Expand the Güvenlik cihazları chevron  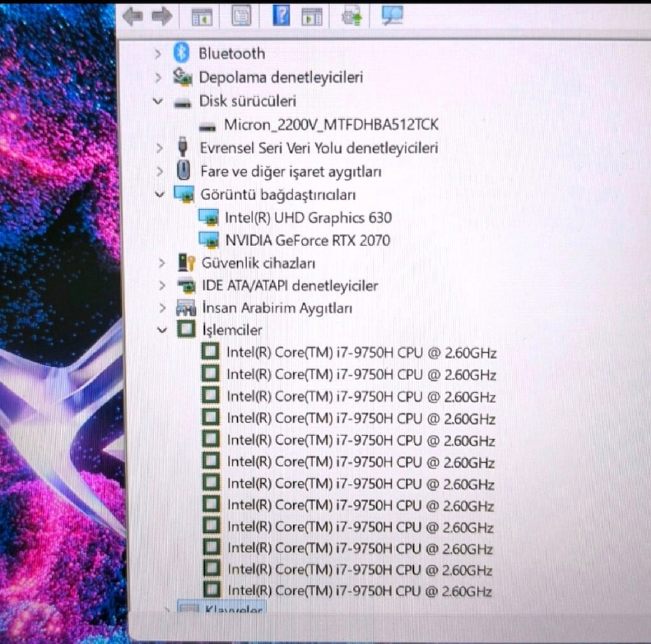(162, 263)
